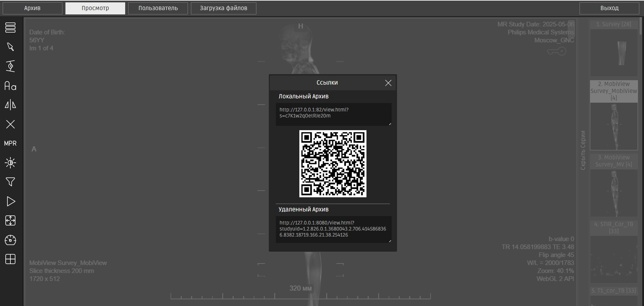Screen dimensions: 644x306
Task: Open image filter funnel tool
Action: tap(10, 182)
